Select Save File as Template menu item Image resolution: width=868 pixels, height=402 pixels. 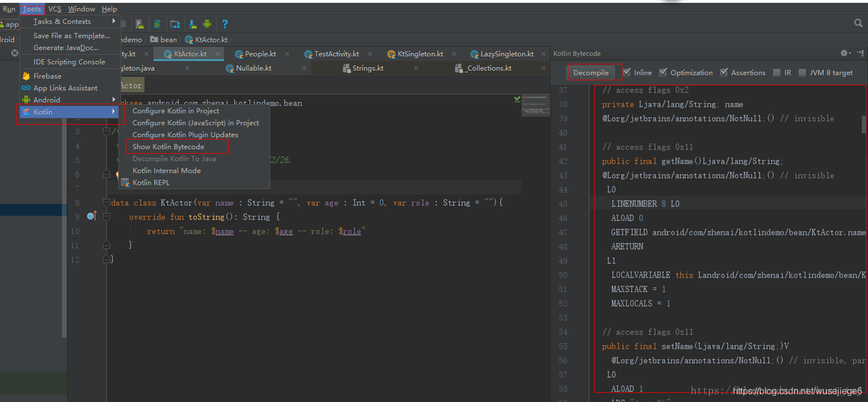tap(70, 35)
